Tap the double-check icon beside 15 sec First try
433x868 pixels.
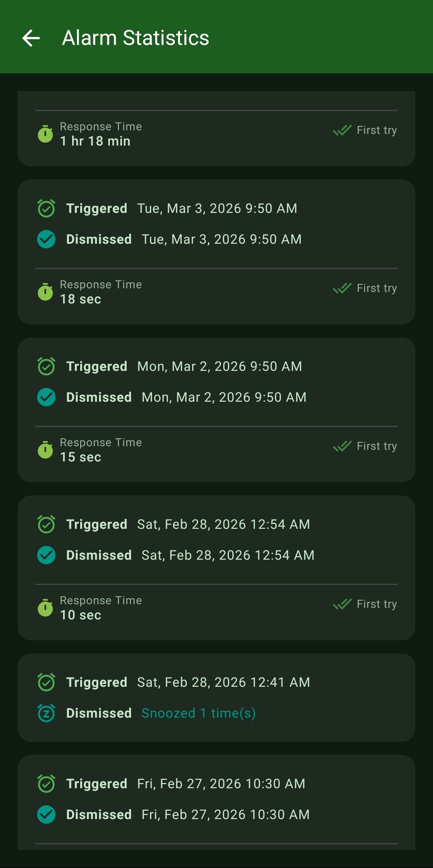point(342,446)
